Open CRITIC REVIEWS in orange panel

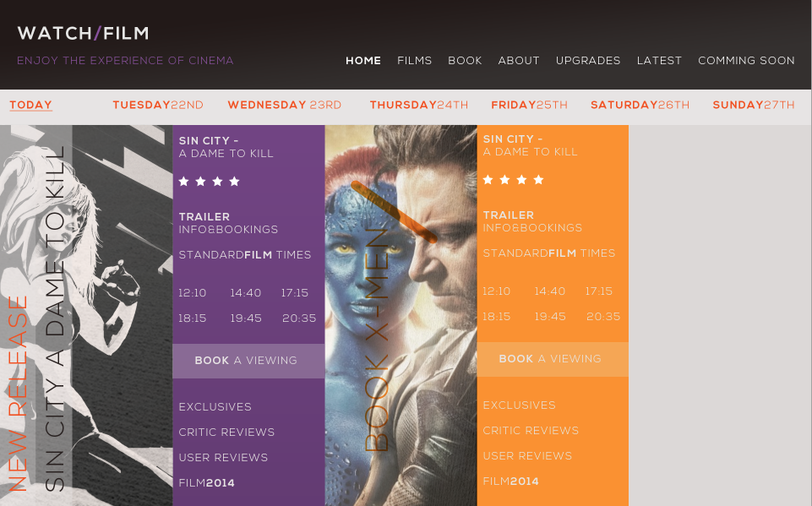point(531,431)
